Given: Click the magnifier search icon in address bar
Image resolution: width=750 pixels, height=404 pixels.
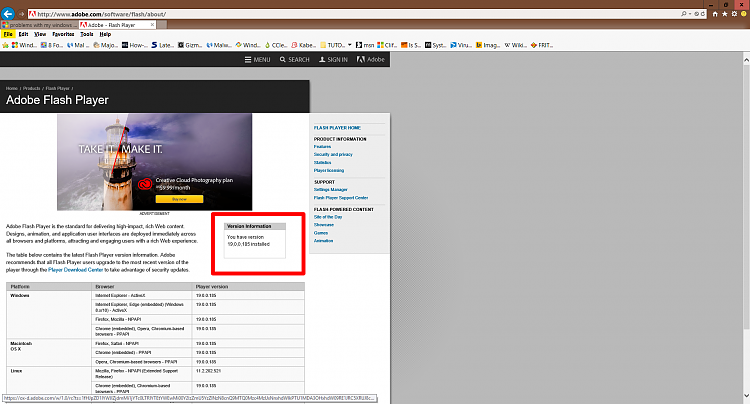Looking at the screenshot, I should point(684,14).
